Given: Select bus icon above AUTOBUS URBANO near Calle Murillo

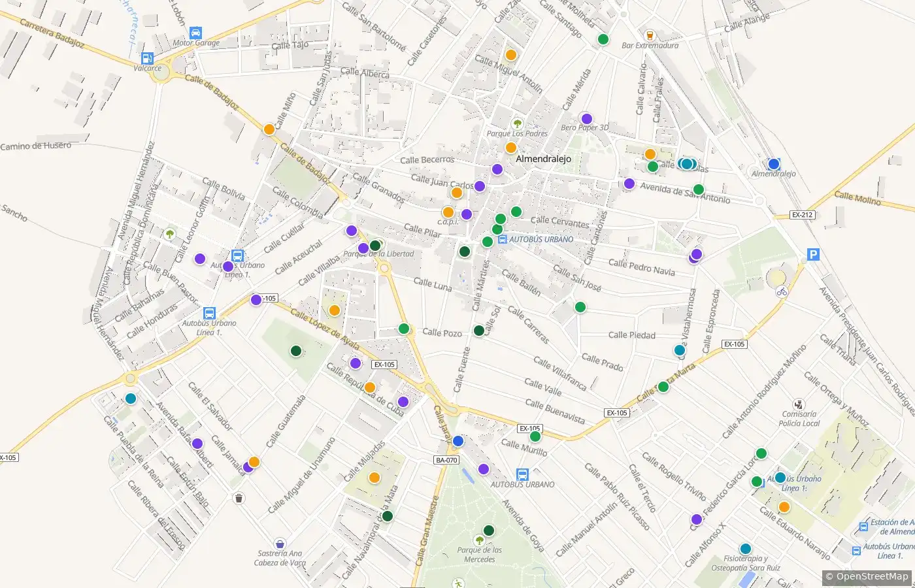Looking at the screenshot, I should (x=522, y=475).
